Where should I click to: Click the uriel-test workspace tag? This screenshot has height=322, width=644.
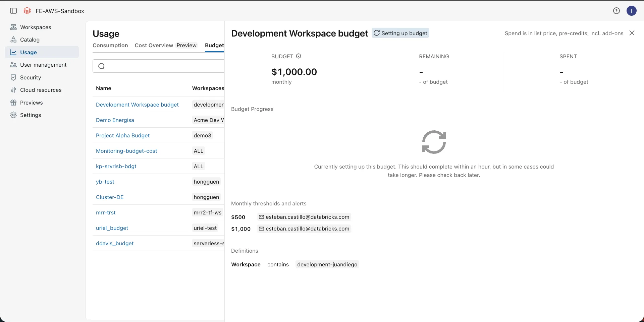pyautogui.click(x=205, y=228)
